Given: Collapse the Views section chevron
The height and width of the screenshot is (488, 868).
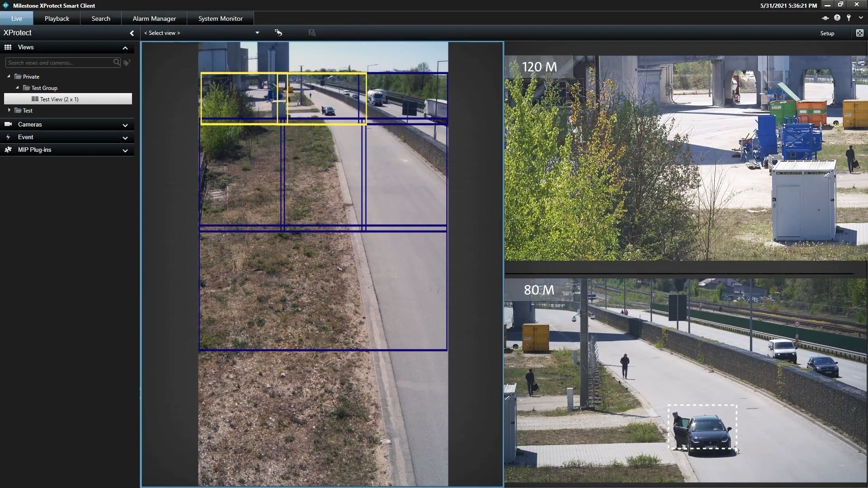Looking at the screenshot, I should click(x=125, y=48).
